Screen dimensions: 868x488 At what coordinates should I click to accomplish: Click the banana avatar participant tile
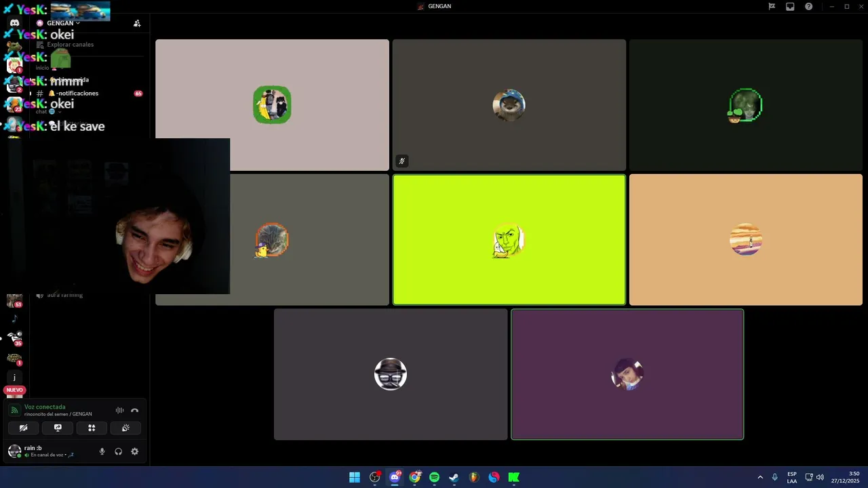272,105
